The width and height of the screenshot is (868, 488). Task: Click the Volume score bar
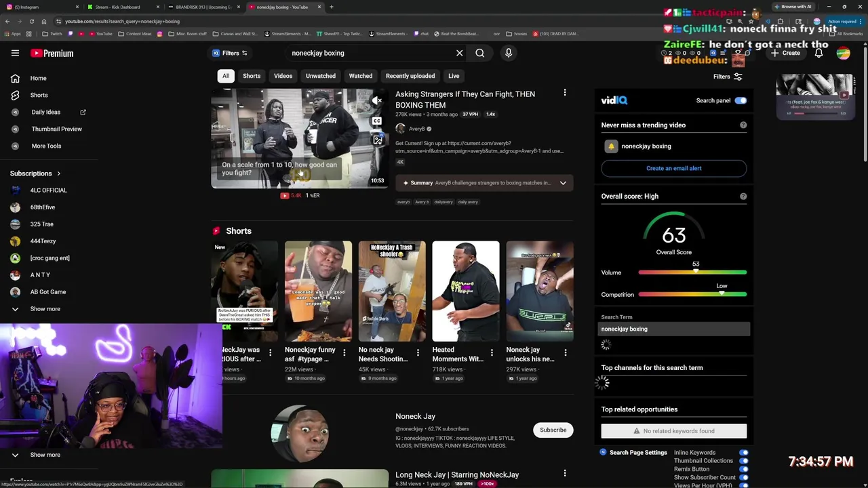(x=692, y=272)
